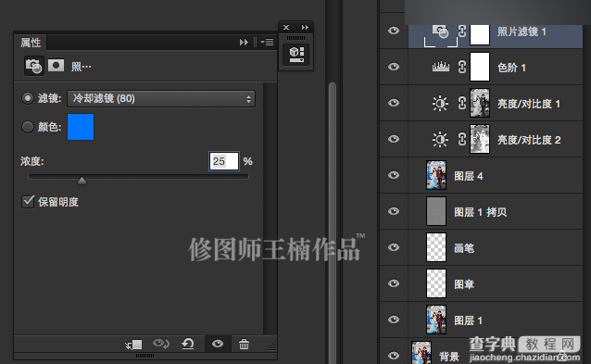
Task: Select the layer named 图层 4
Action: point(469,176)
